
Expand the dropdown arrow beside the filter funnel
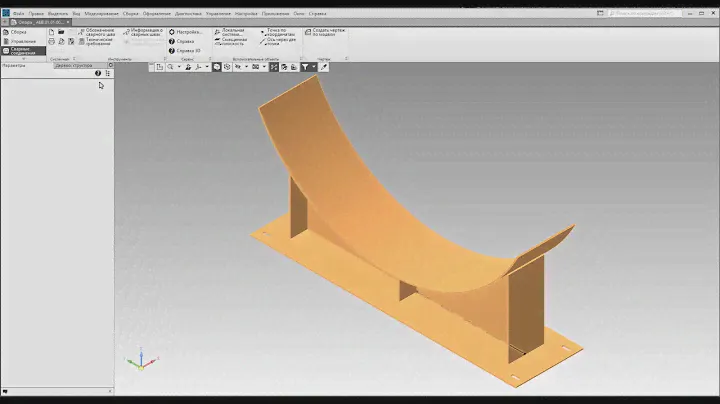click(x=314, y=67)
